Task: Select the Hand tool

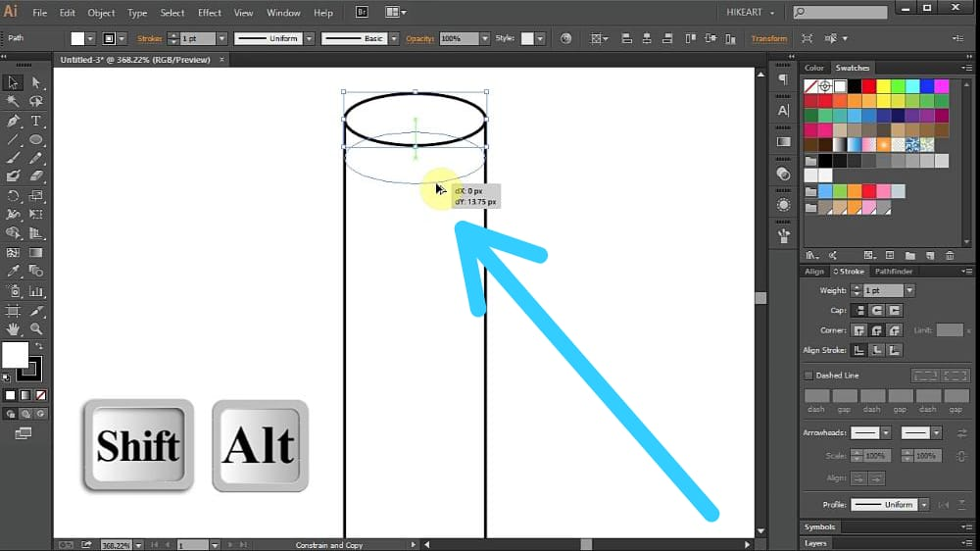Action: [x=13, y=329]
